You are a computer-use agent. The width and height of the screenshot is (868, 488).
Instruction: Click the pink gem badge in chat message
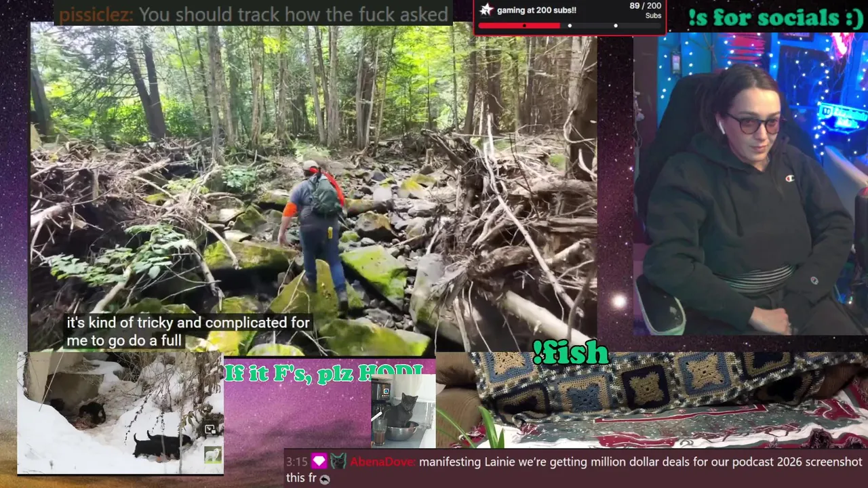point(319,462)
